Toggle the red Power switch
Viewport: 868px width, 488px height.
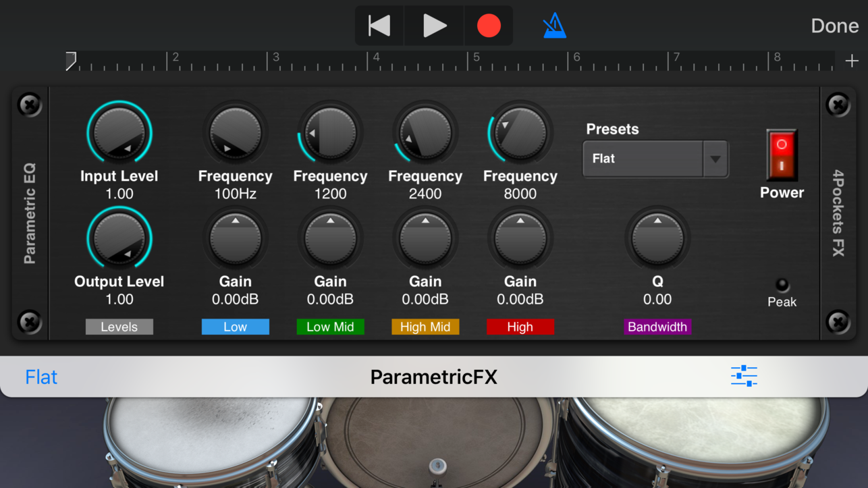coord(782,155)
